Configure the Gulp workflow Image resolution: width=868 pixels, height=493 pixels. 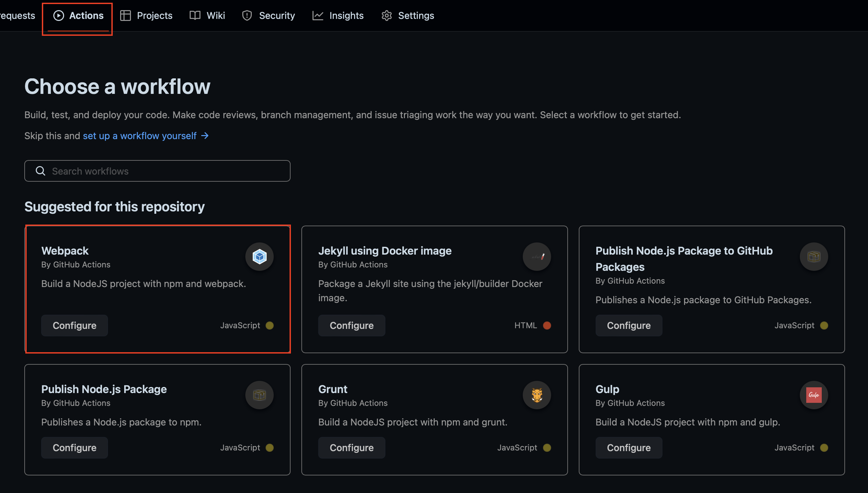(x=629, y=448)
